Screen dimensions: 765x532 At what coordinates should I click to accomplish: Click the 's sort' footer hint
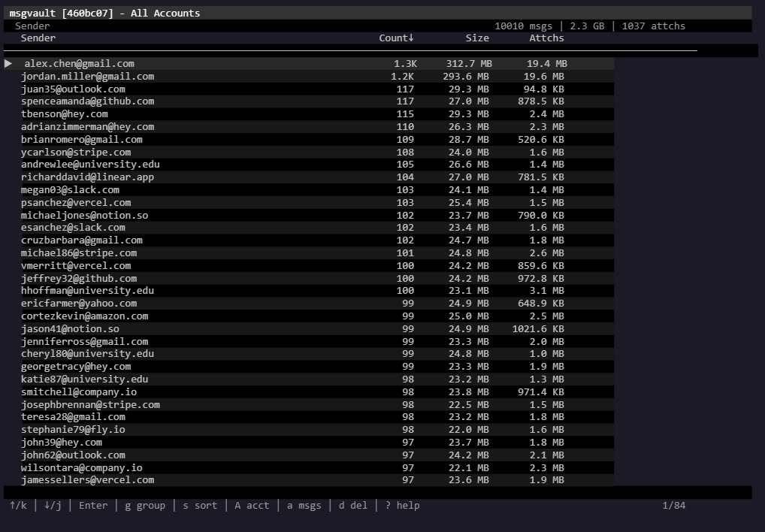pyautogui.click(x=200, y=506)
